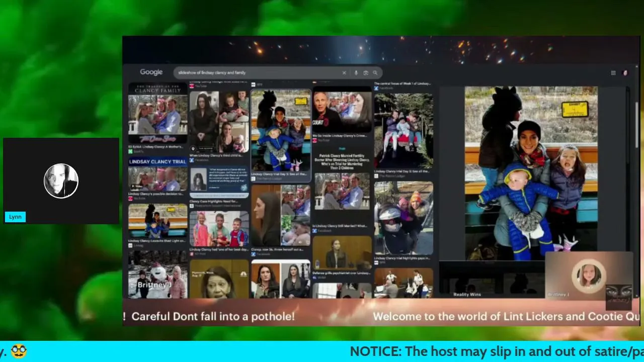Click Lynn's circular profile avatar
The height and width of the screenshot is (362, 644).
[61, 181]
